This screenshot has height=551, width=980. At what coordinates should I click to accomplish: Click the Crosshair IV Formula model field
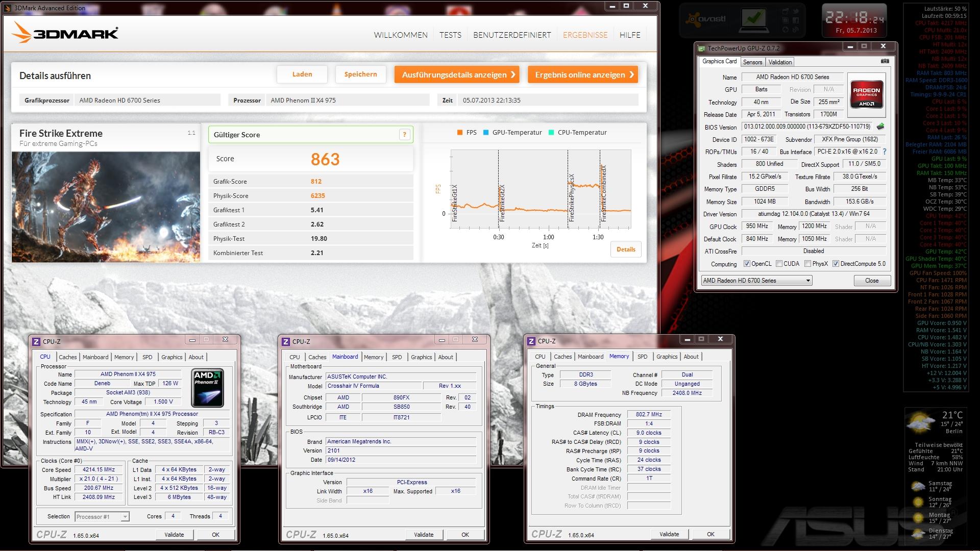point(374,386)
